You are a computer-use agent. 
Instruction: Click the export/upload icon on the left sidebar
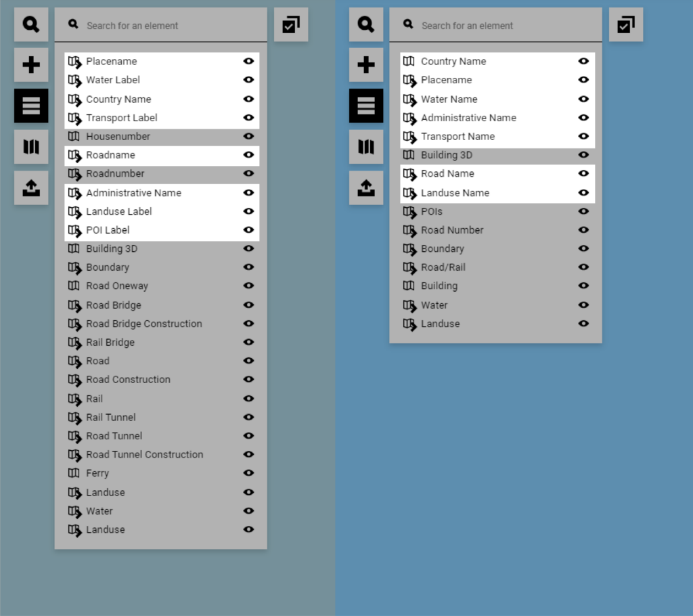pos(30,188)
